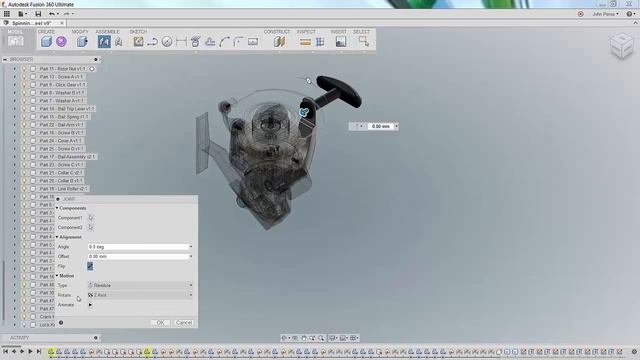Click the Joint dialog help question icon

[x=61, y=322]
